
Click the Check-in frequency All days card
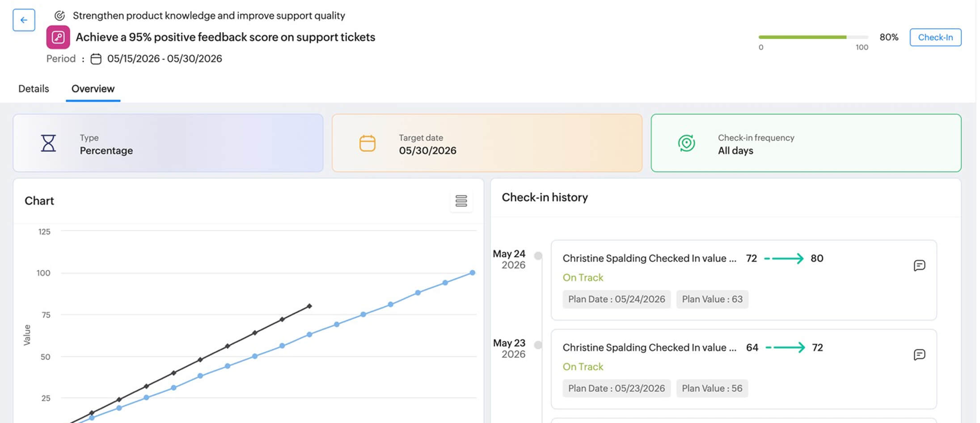(x=806, y=143)
